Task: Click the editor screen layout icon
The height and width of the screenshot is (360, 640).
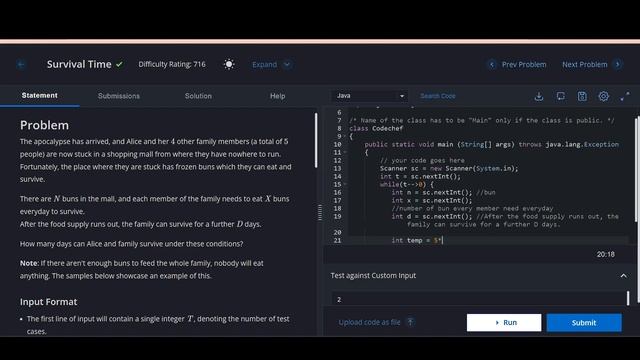Action: pos(560,96)
